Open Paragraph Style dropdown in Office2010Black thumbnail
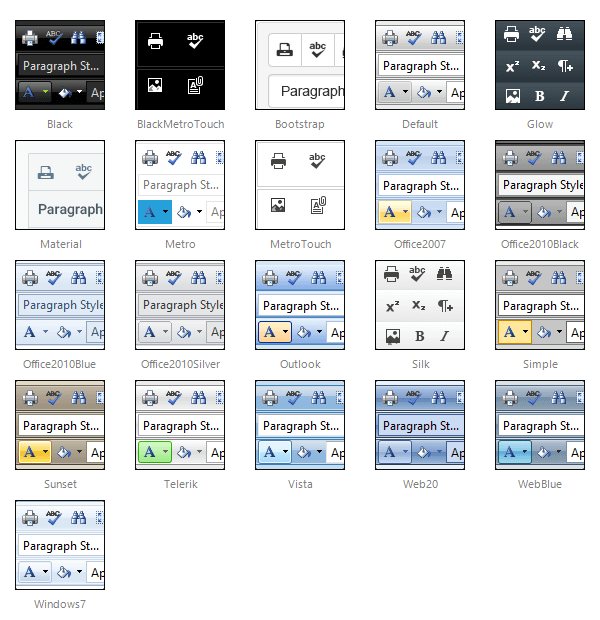The height and width of the screenshot is (620, 600). tap(541, 185)
